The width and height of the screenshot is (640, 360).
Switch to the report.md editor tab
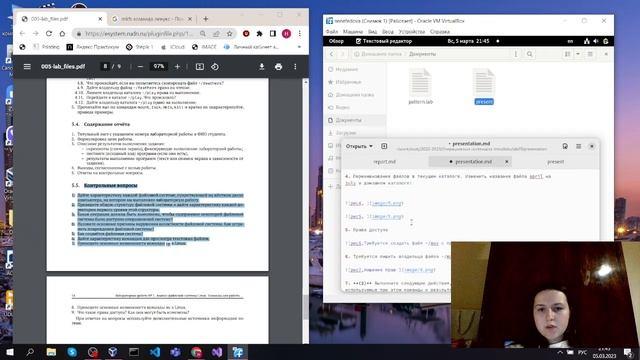pyautogui.click(x=384, y=162)
